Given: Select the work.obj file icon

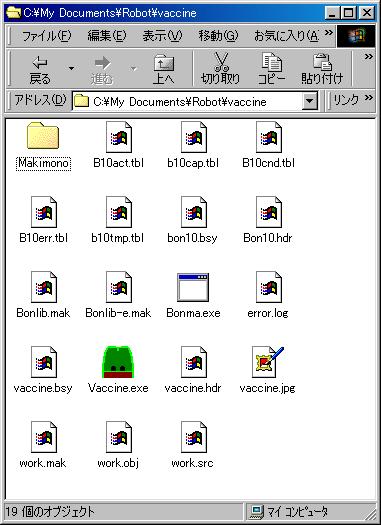Looking at the screenshot, I should pos(119,437).
